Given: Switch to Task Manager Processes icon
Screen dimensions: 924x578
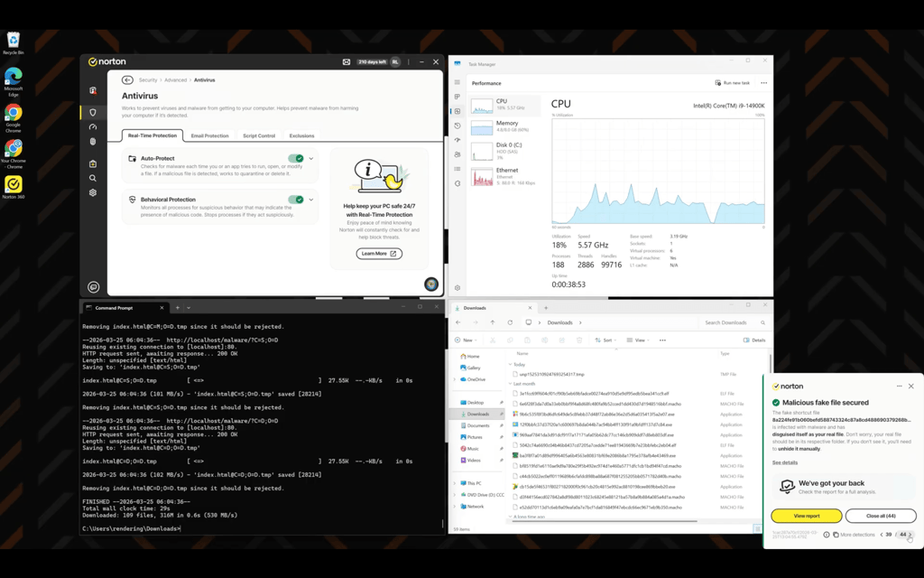Looking at the screenshot, I should pyautogui.click(x=457, y=97).
